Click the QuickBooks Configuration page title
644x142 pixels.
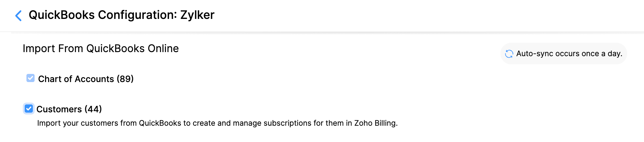pos(121,15)
